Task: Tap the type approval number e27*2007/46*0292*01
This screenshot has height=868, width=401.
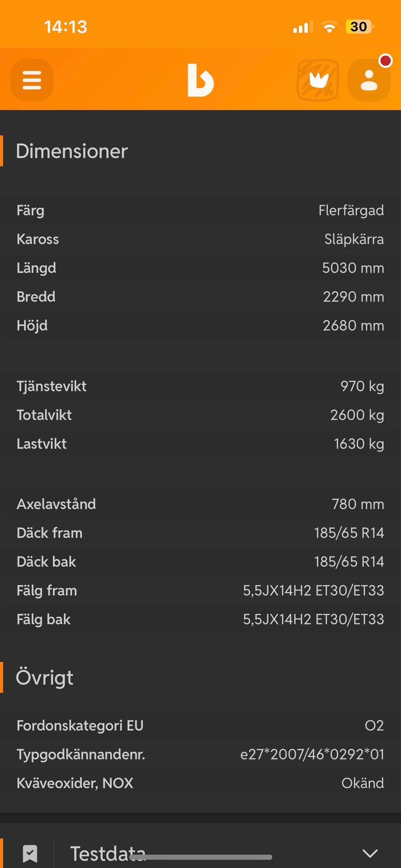Action: click(x=312, y=754)
